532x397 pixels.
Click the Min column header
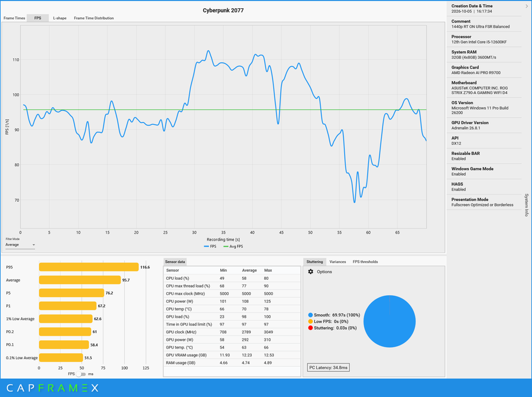click(x=223, y=270)
